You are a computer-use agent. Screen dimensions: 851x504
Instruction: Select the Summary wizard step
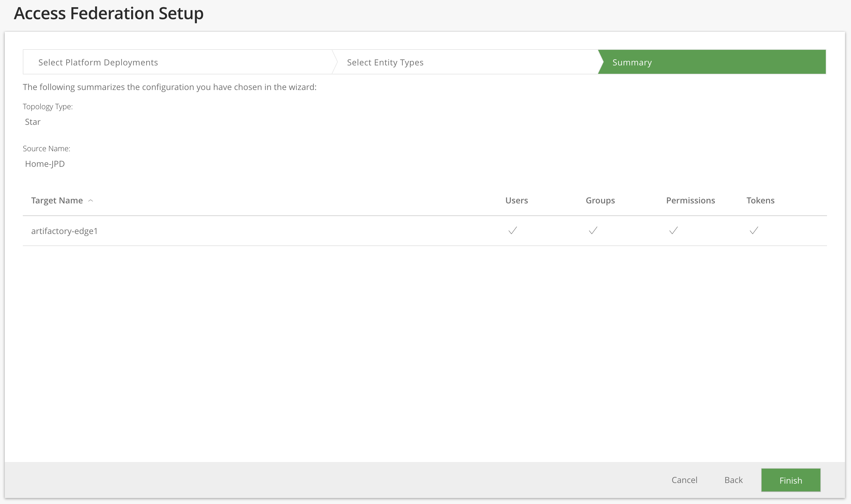(632, 62)
